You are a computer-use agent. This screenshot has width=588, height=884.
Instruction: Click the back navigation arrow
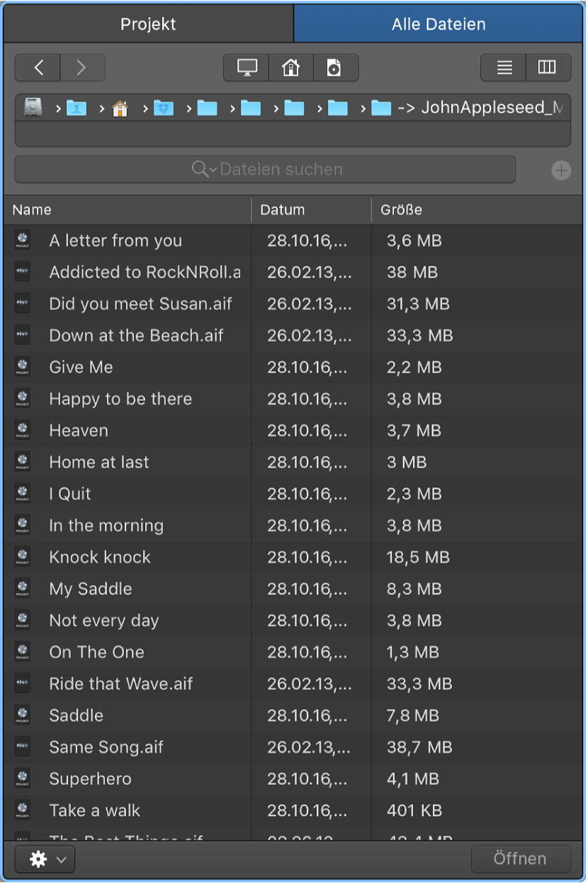[38, 68]
